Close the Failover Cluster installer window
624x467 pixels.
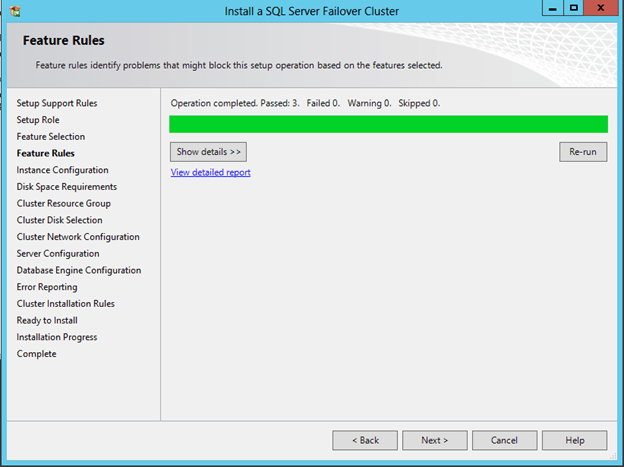602,8
